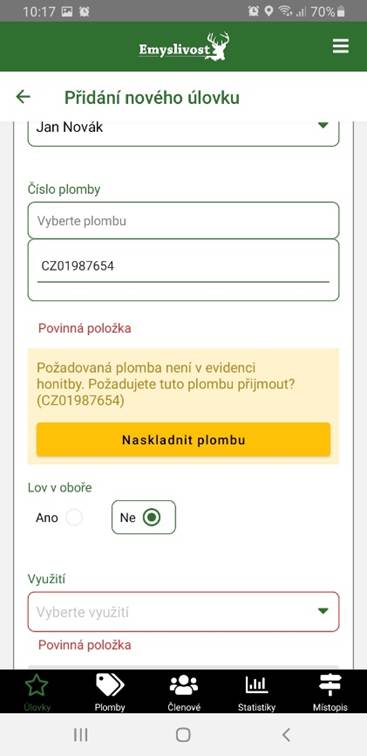Open Statistiky chart tab
This screenshot has height=756, width=367.
tap(257, 692)
